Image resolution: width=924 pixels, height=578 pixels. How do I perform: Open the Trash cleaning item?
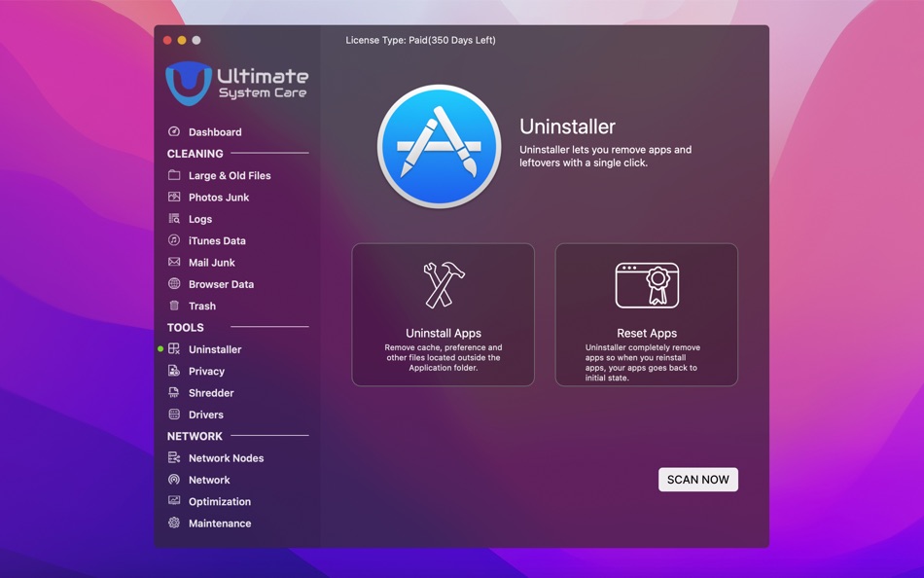coord(202,307)
